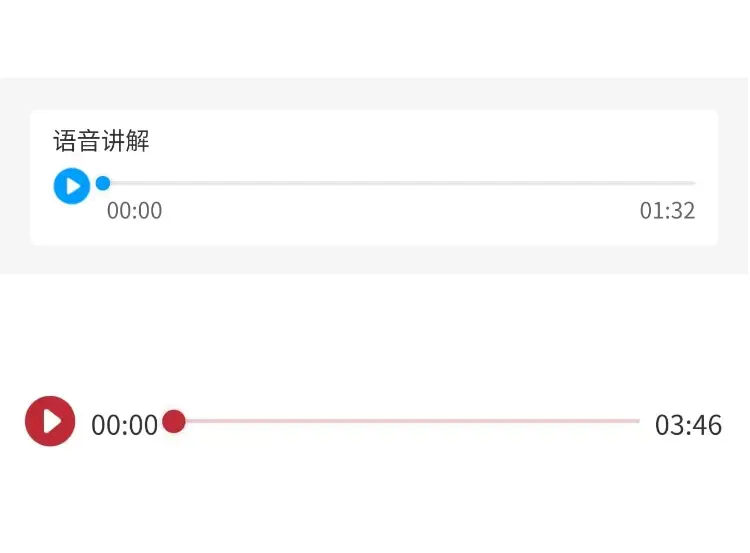Click the blue seek handle on the 语音讲解 slider
The image size is (750, 553).
pos(102,183)
